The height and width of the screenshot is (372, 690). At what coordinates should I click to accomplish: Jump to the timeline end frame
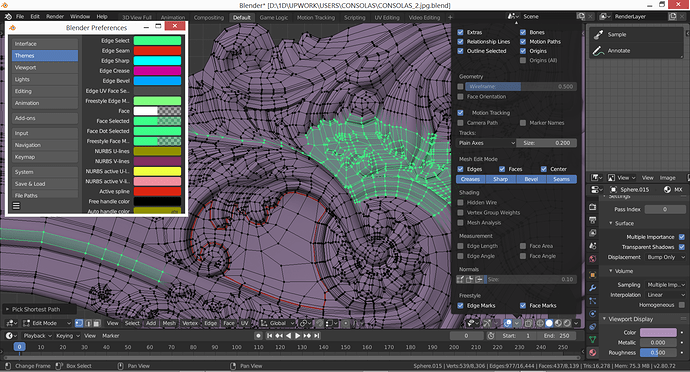click(x=316, y=335)
